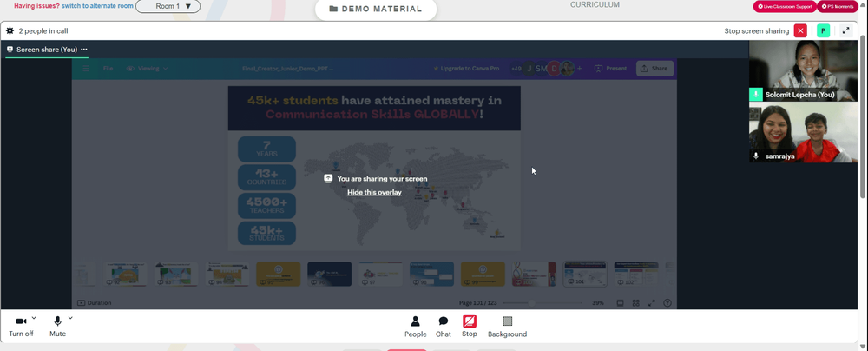Open the call settings gear icon
The width and height of the screenshot is (868, 351).
click(x=10, y=31)
